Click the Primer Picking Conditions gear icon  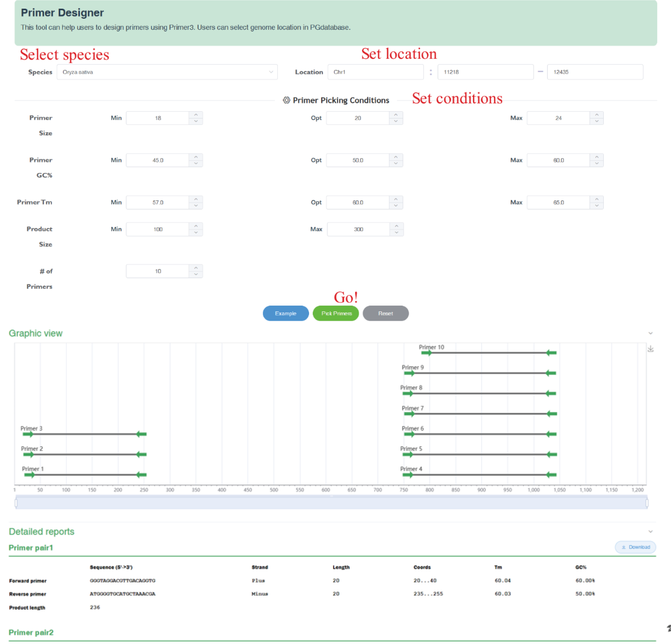(287, 100)
